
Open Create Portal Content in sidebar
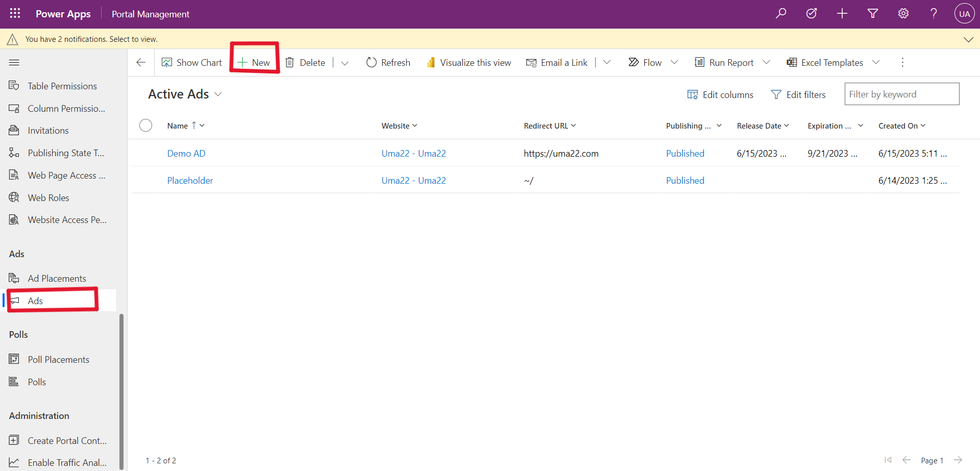pos(58,440)
